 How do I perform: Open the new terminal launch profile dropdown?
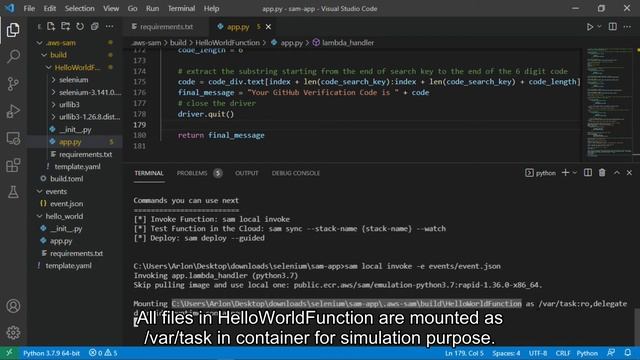(x=575, y=173)
